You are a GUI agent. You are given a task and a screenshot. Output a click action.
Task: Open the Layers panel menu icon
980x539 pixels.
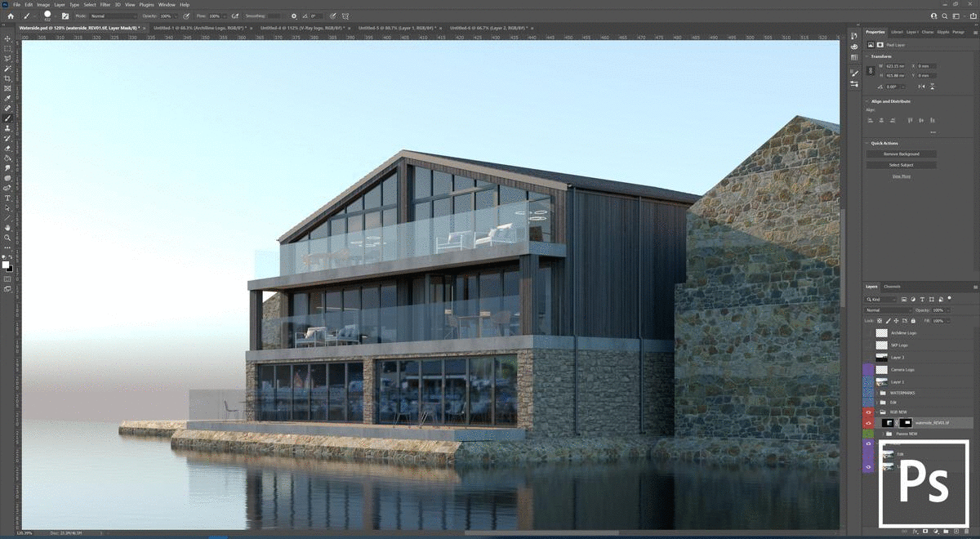(x=975, y=287)
